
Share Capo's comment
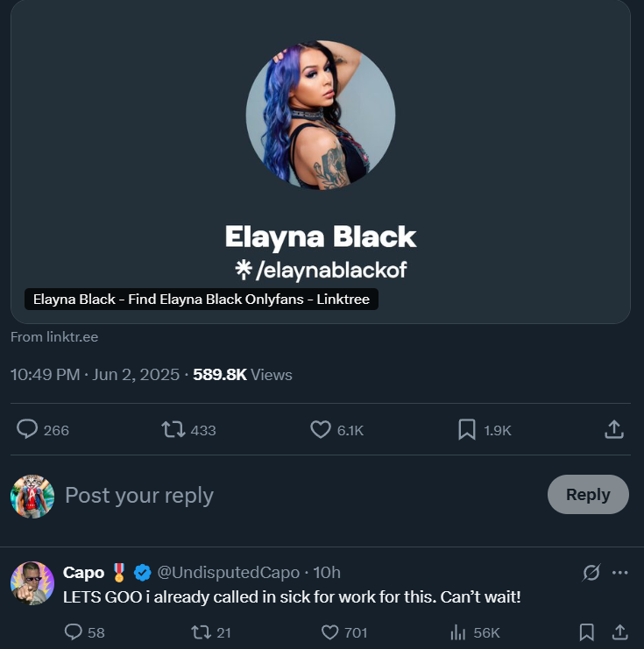(x=619, y=631)
